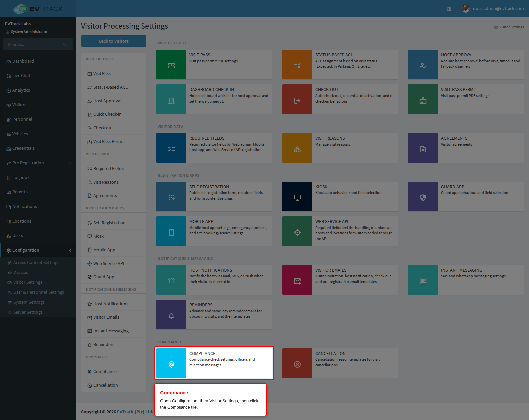Open Vehicles in the sidebar
The image size is (529, 420).
[38, 134]
